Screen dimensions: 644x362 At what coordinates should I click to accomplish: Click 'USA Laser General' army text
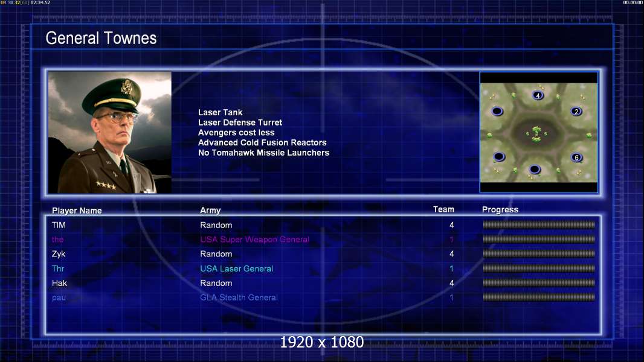[237, 269]
